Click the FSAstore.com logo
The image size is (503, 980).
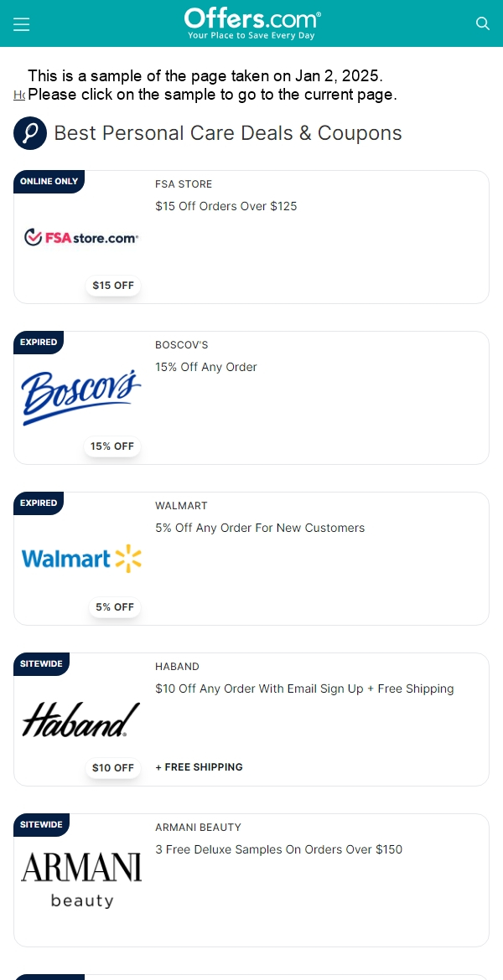[81, 238]
